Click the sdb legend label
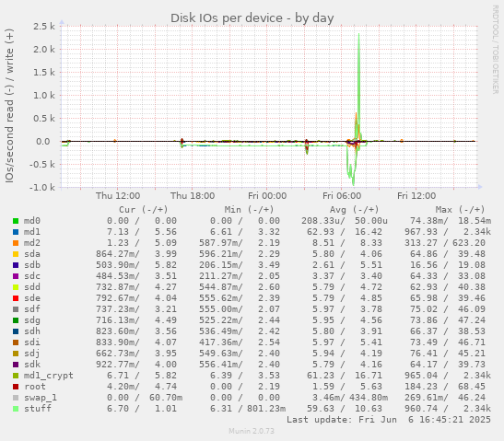Viewport: 504px width, 441px height. pos(32,264)
